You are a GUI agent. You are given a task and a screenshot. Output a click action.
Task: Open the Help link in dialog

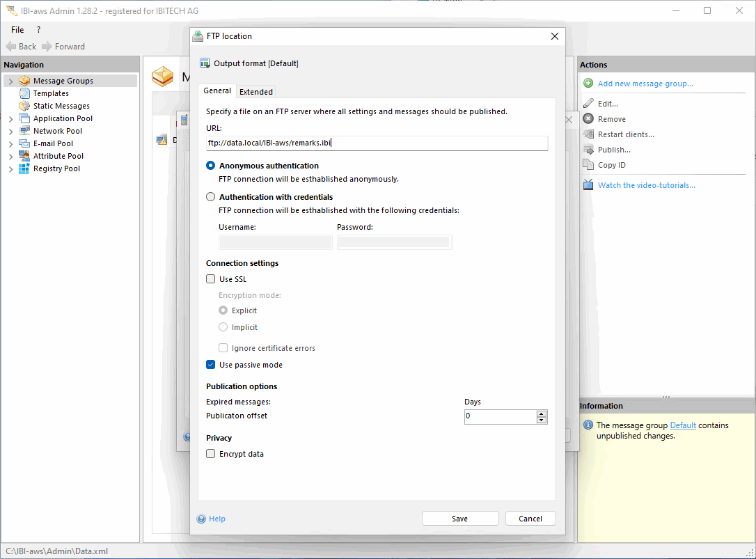tap(217, 519)
